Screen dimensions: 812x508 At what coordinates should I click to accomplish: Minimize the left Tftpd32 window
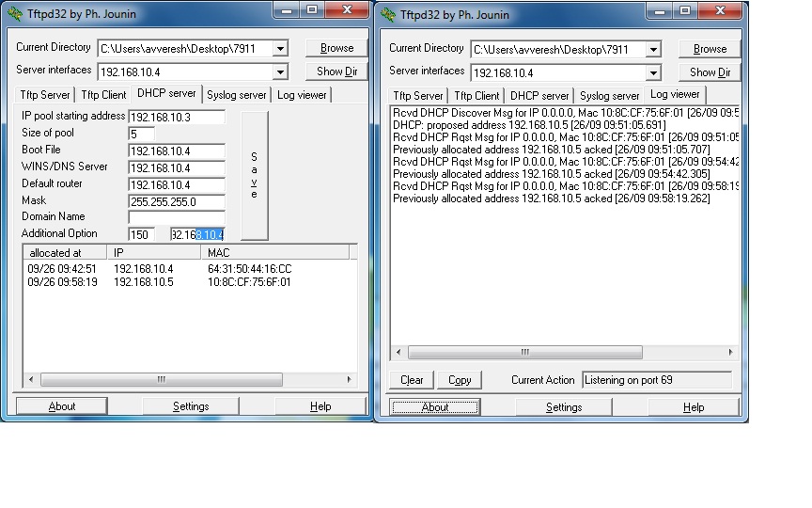coord(287,10)
